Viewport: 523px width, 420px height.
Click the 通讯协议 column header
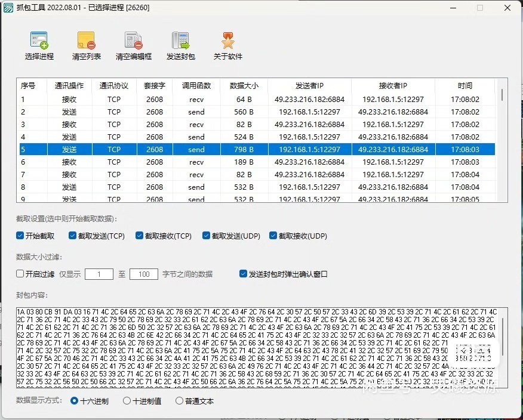[114, 86]
